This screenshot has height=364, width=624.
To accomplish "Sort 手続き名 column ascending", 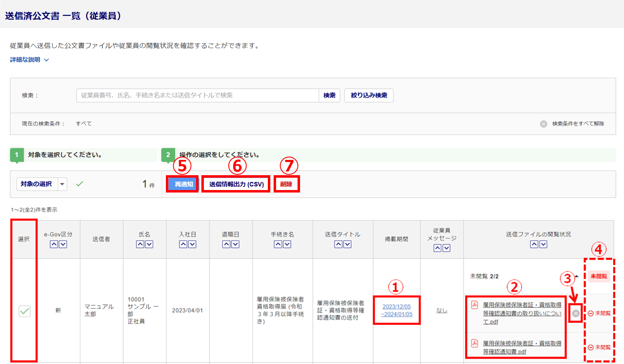I will click(278, 244).
